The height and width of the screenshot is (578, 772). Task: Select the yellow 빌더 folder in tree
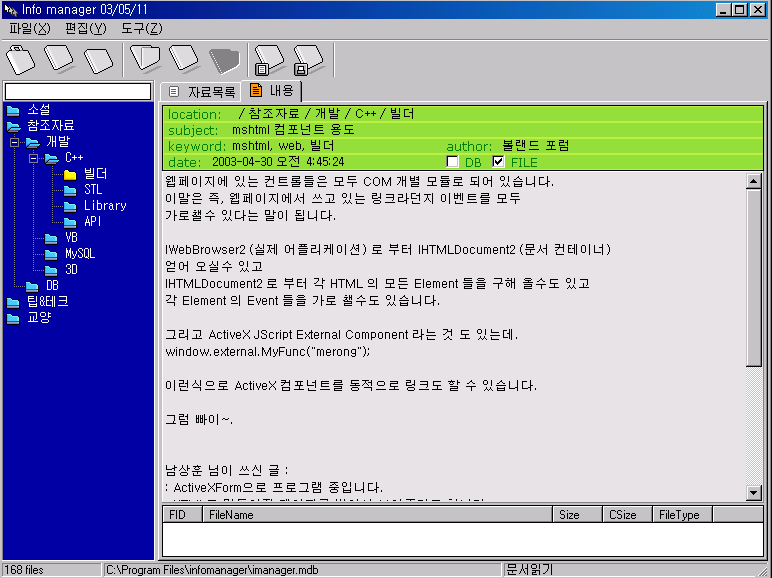point(95,174)
